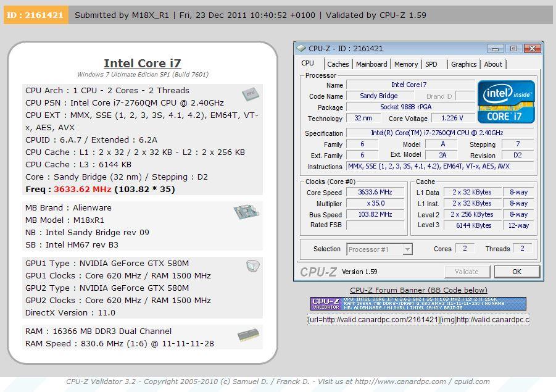
Task: Click the RAM Speed 830.6 MHz line
Action: [x=120, y=344]
